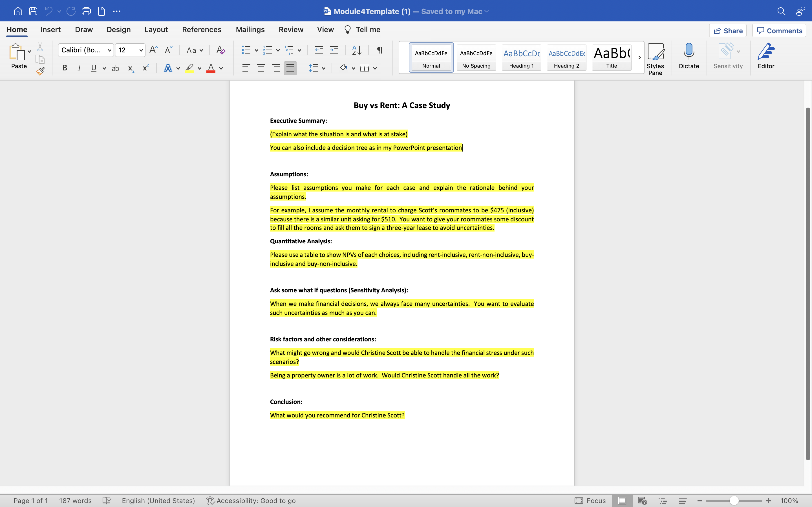Viewport: 812px width, 507px height.
Task: Expand the line spacing options arrow
Action: click(x=323, y=68)
